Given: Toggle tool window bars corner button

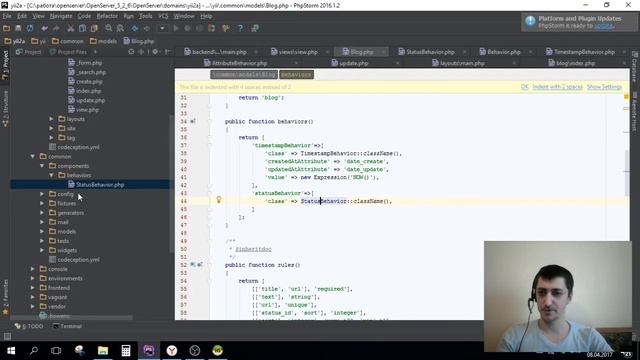Looking at the screenshot, I should pyautogui.click(x=7, y=336).
